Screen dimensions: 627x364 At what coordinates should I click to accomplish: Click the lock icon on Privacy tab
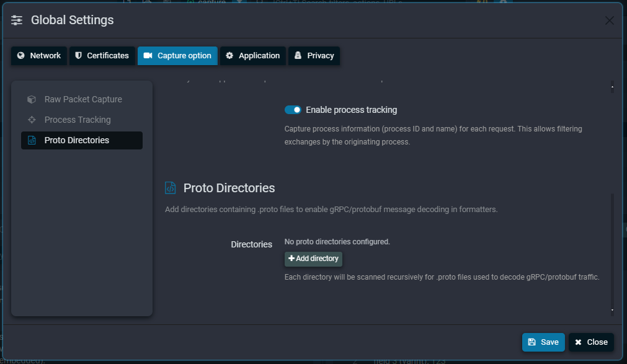point(299,55)
